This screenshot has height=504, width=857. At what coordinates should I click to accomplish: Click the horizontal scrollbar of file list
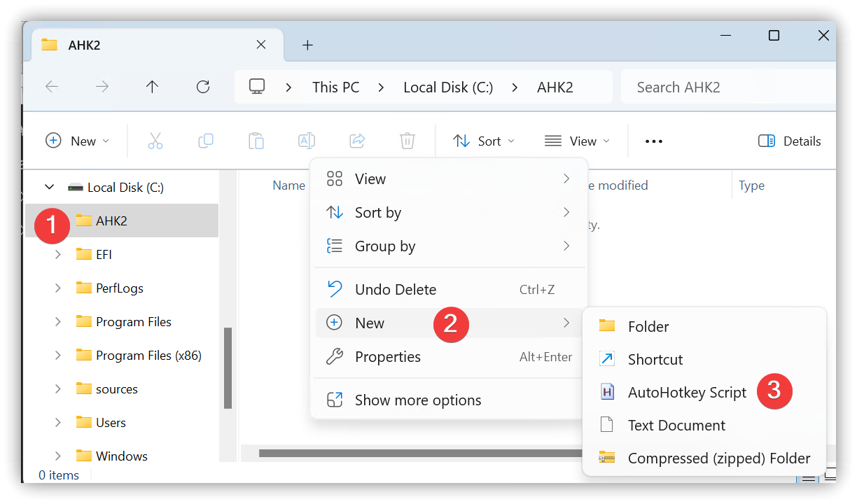[420, 453]
